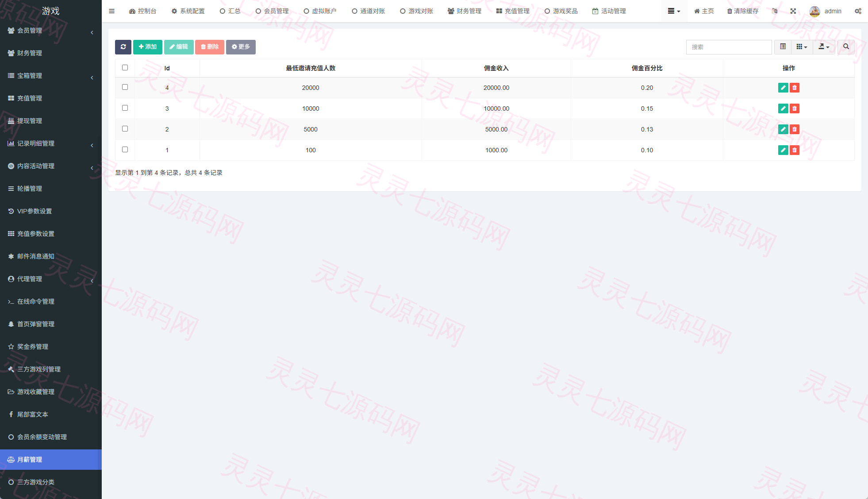Viewport: 868px width, 499px height.
Task: Open the columns visibility dropdown
Action: click(802, 47)
